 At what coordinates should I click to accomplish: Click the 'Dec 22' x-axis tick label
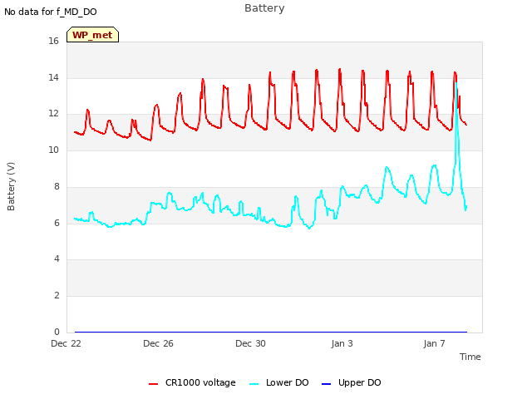click(66, 343)
